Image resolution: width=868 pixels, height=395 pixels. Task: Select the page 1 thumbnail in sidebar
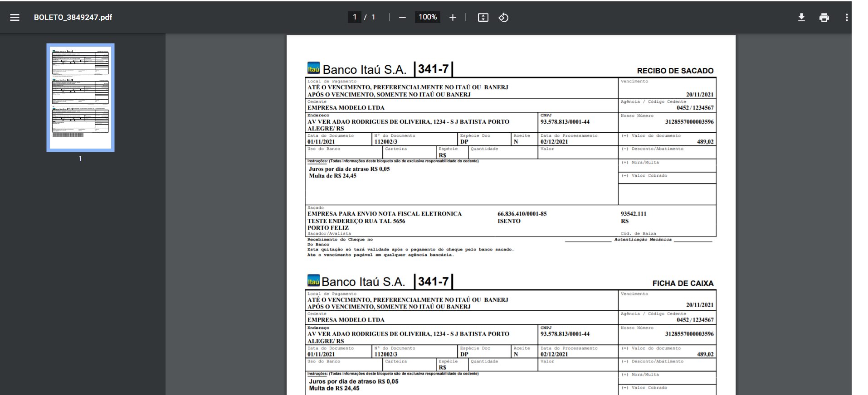[x=80, y=97]
